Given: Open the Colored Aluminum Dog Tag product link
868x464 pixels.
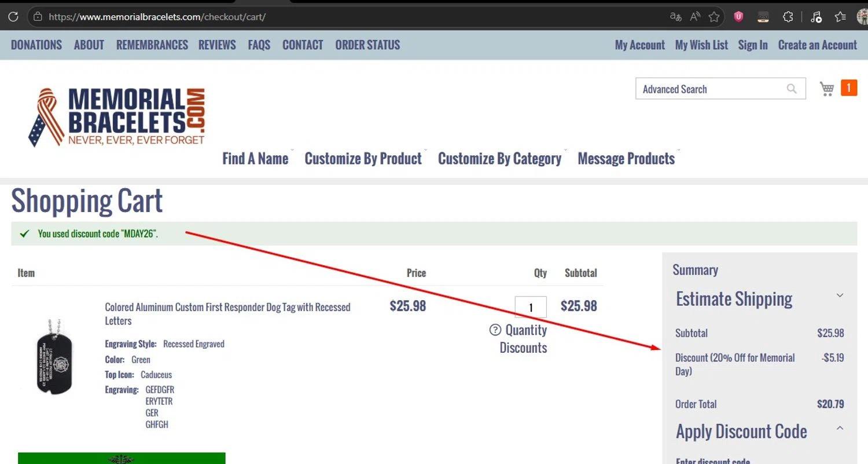Looking at the screenshot, I should pos(227,314).
